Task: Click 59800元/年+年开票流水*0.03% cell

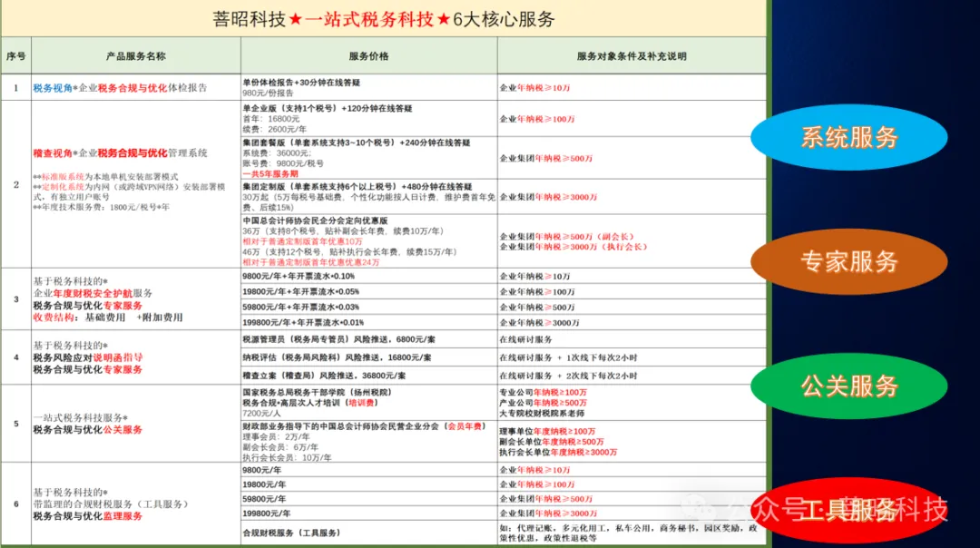Action: [x=368, y=308]
